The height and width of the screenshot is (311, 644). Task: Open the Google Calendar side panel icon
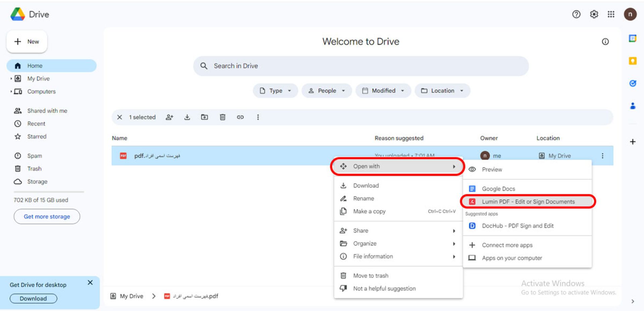633,39
